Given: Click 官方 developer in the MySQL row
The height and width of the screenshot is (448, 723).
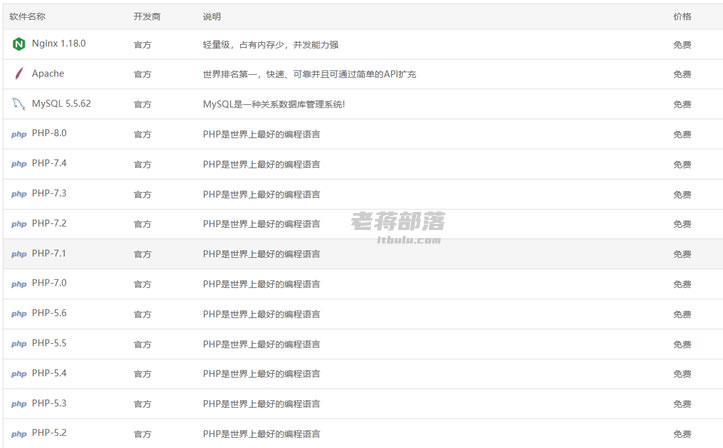Looking at the screenshot, I should click(142, 105).
